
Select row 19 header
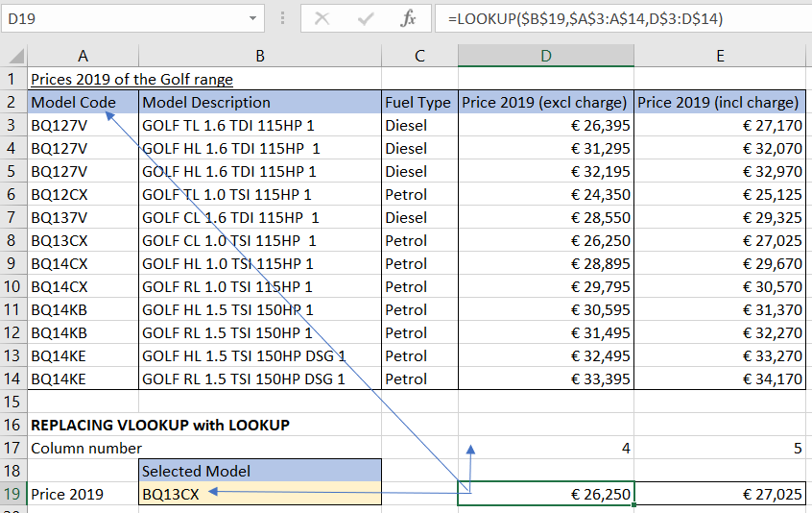click(12, 494)
